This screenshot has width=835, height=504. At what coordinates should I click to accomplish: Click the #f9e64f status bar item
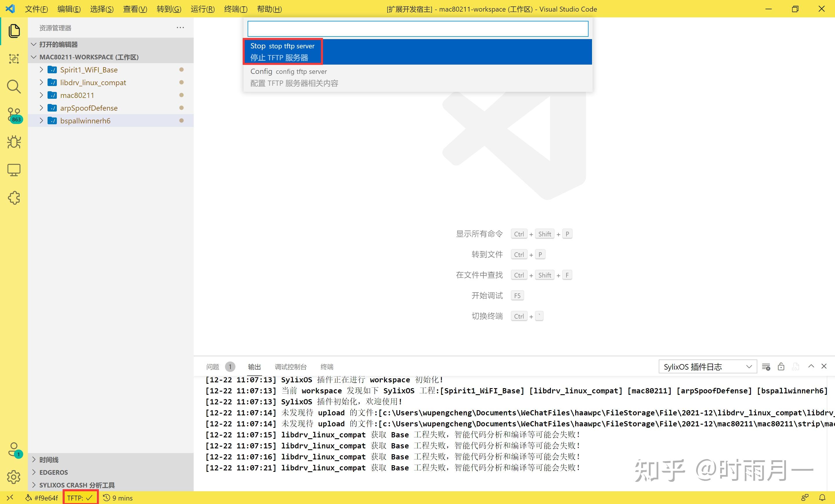(x=42, y=498)
